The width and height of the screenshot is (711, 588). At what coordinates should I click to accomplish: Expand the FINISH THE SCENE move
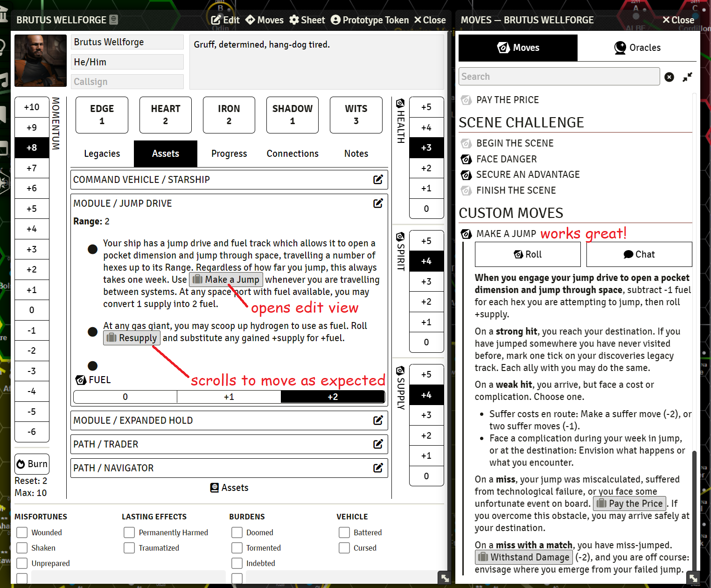pyautogui.click(x=516, y=190)
